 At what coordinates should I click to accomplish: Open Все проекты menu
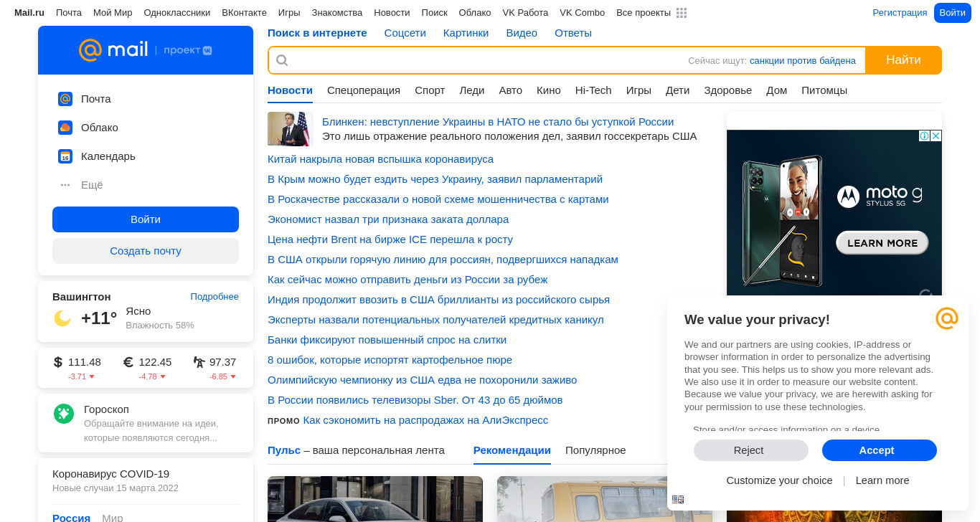pyautogui.click(x=644, y=13)
